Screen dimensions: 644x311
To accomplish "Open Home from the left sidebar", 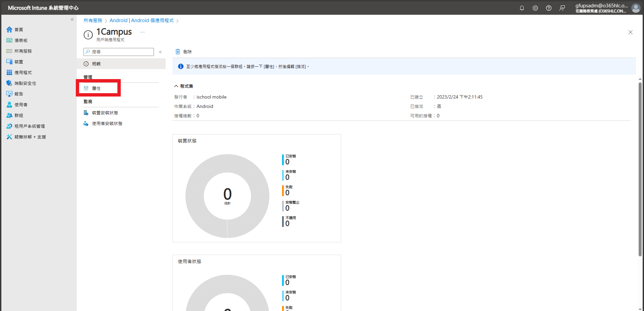I will click(x=19, y=29).
